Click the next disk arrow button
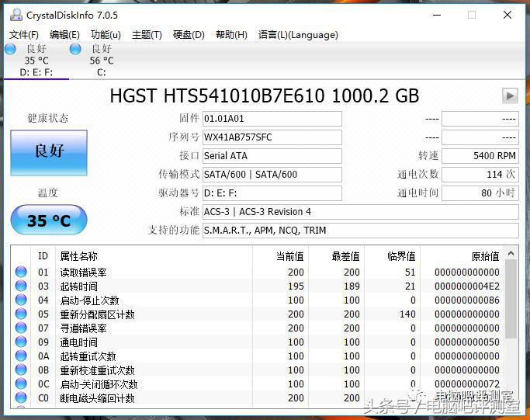 click(x=510, y=95)
